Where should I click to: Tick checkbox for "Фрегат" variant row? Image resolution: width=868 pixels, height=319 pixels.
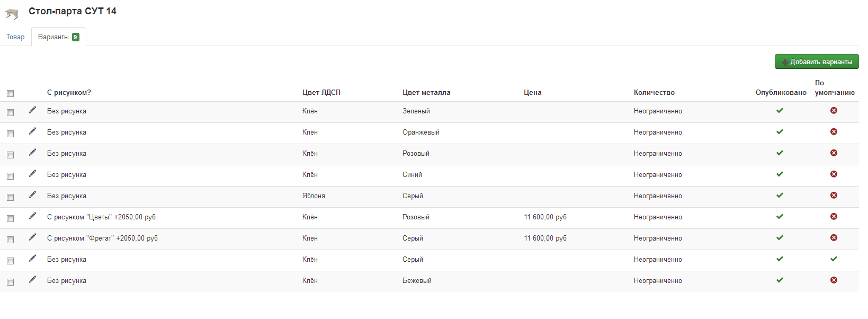pyautogui.click(x=10, y=240)
